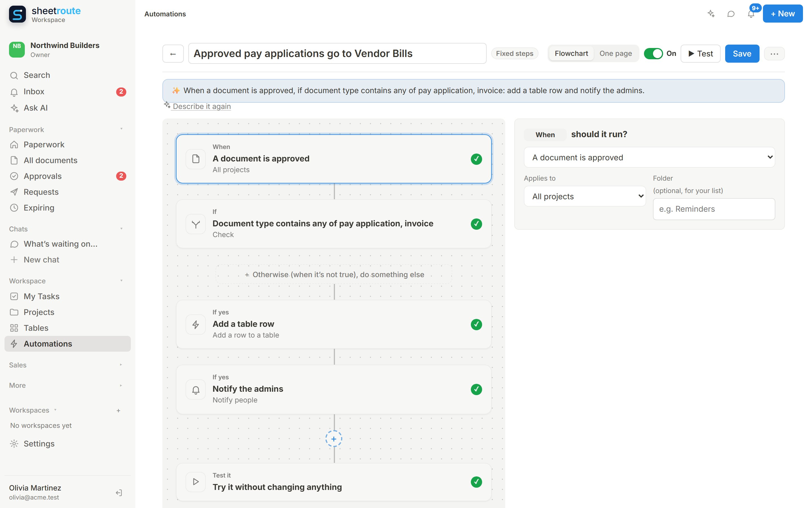Click the Save button
Image resolution: width=812 pixels, height=508 pixels.
pyautogui.click(x=742, y=54)
